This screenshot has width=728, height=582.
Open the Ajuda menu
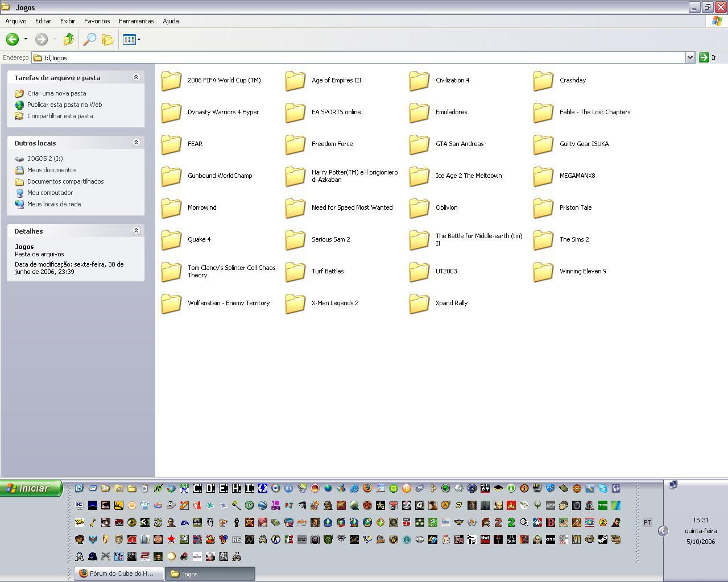(x=171, y=21)
